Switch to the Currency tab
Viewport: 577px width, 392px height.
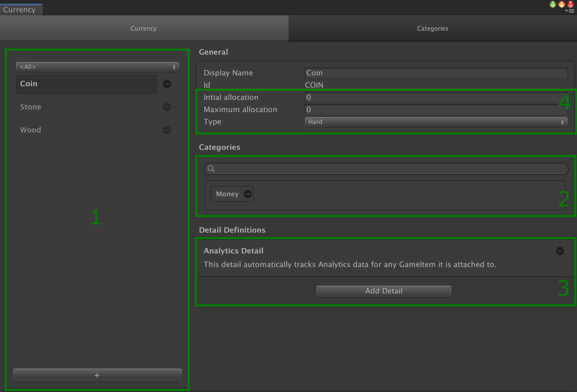click(x=144, y=29)
